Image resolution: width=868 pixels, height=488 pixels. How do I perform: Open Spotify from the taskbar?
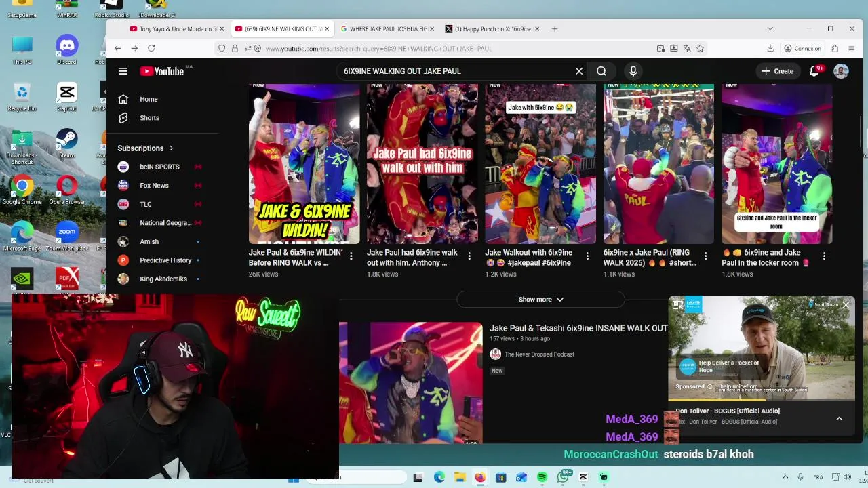(542, 477)
